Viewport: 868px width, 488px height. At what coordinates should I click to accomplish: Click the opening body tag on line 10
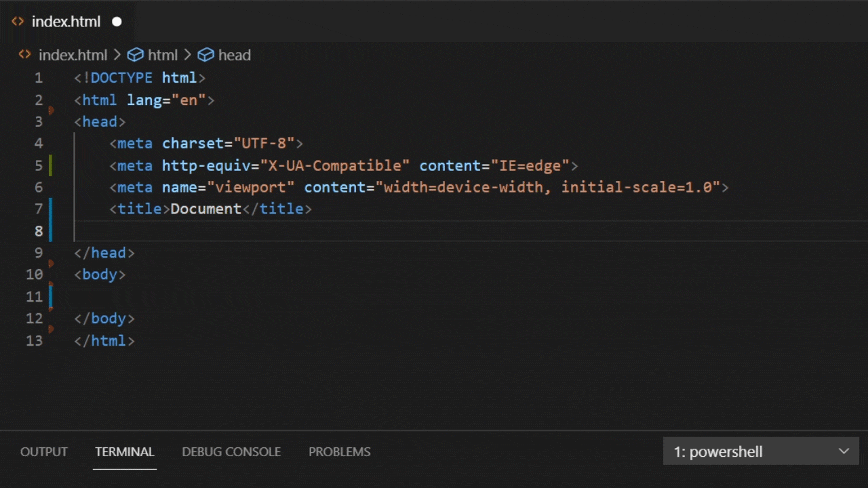(100, 275)
